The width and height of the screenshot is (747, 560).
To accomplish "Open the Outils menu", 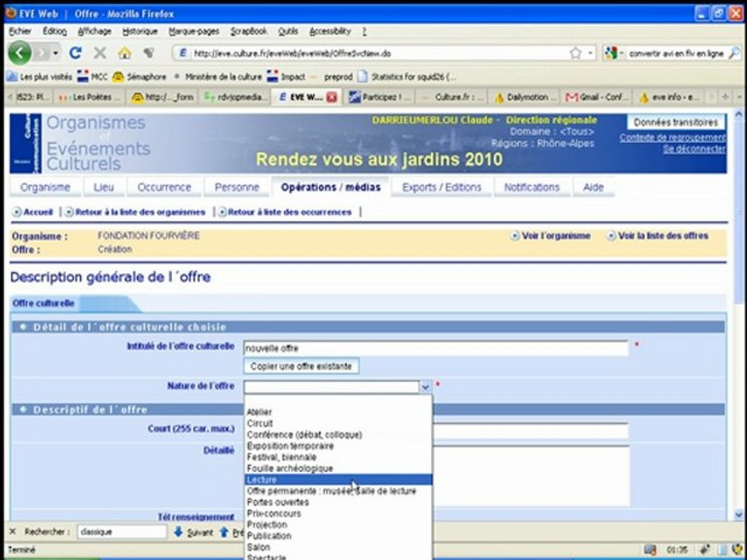I will coord(288,31).
